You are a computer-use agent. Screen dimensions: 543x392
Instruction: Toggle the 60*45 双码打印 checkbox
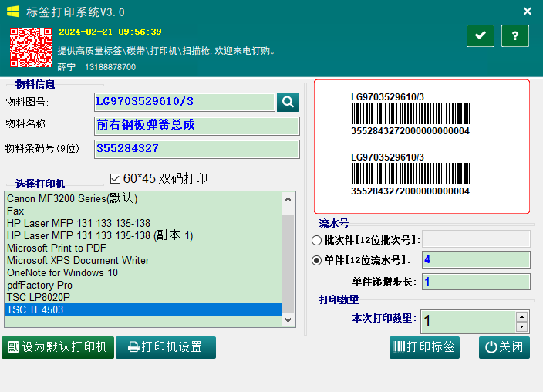click(x=116, y=178)
